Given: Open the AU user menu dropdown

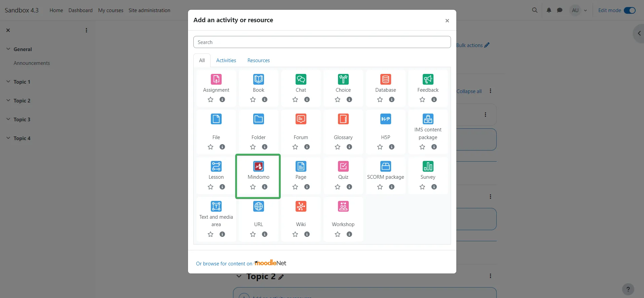Looking at the screenshot, I should point(579,10).
